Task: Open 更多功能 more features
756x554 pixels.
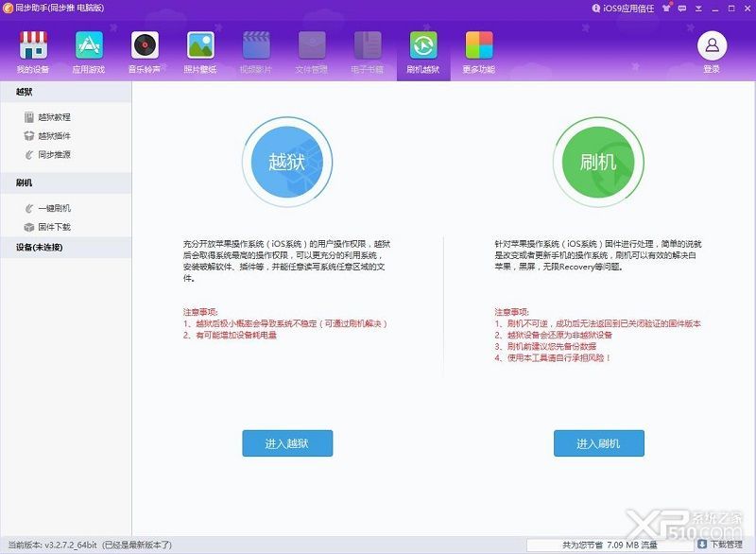Action: (x=479, y=52)
